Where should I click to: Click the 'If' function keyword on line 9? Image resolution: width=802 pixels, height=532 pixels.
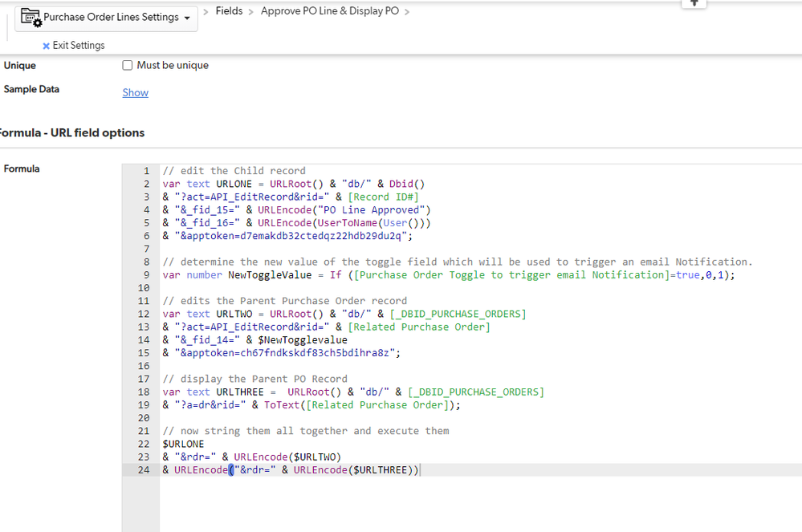pyautogui.click(x=336, y=275)
